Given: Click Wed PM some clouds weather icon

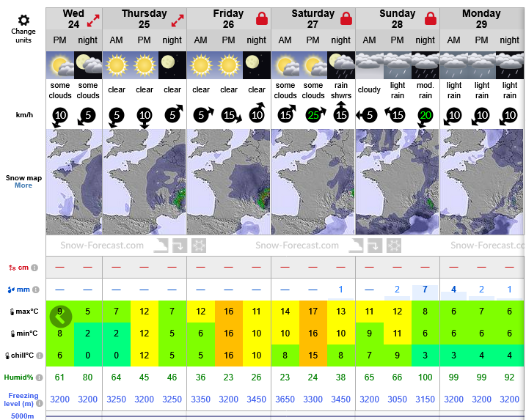Looking at the screenshot, I should 60,65.
